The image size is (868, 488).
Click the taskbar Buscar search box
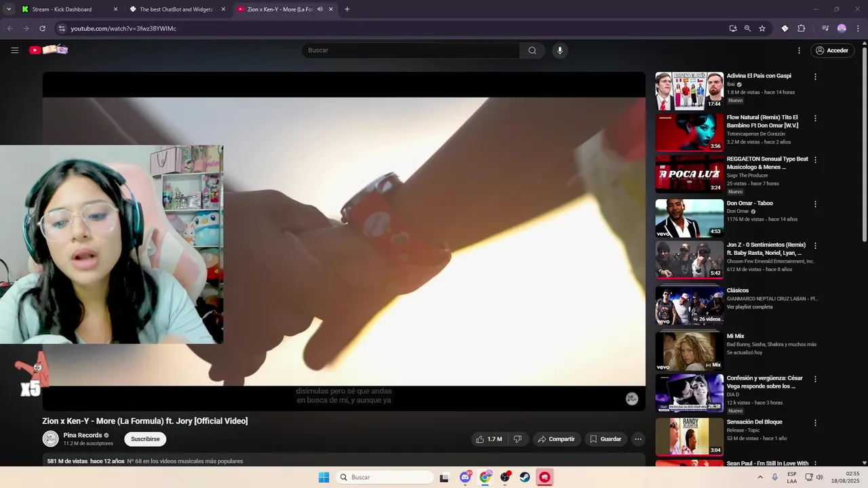[384, 477]
